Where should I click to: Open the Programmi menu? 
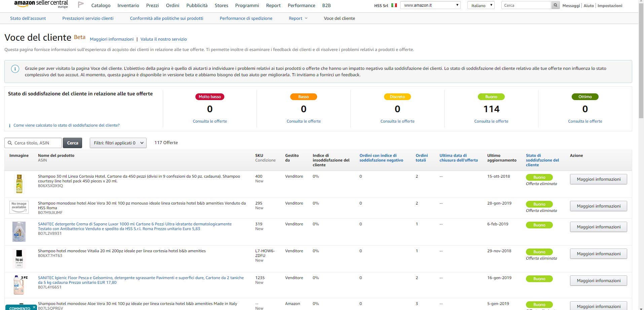[247, 5]
